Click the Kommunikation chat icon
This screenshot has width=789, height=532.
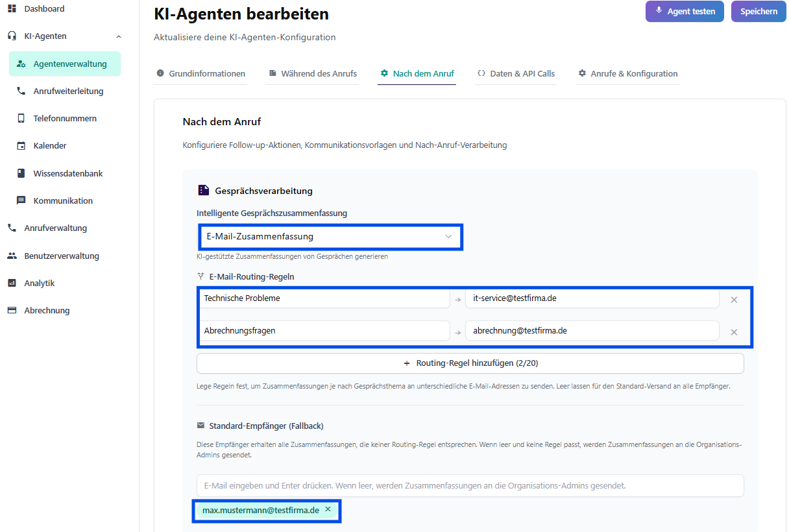[21, 200]
